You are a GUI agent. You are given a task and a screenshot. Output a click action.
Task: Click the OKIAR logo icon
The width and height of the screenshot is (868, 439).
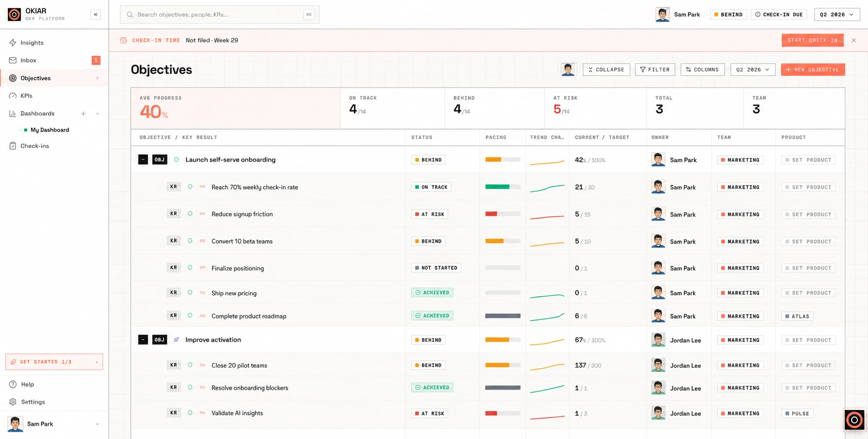click(x=14, y=15)
